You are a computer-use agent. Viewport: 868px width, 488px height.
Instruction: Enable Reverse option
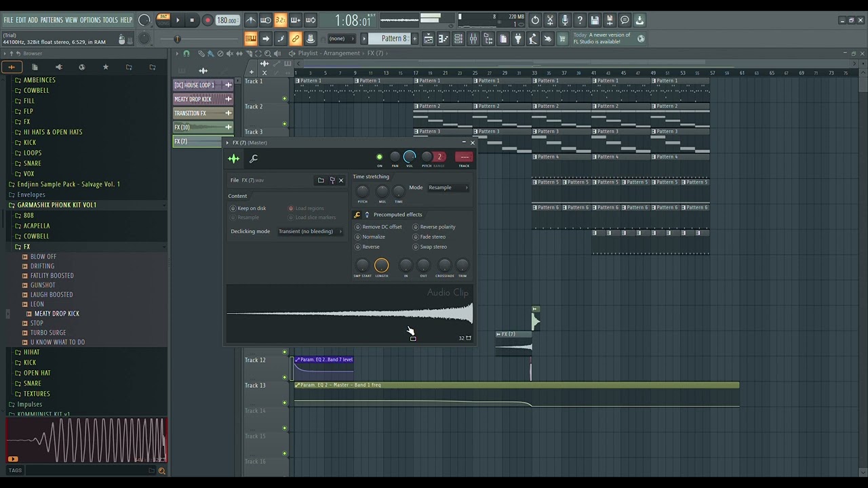tap(368, 247)
